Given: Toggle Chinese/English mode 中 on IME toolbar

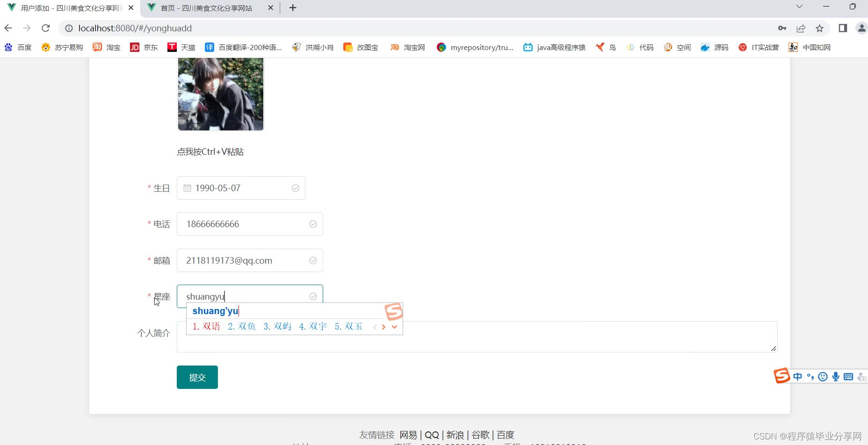Looking at the screenshot, I should pyautogui.click(x=797, y=377).
